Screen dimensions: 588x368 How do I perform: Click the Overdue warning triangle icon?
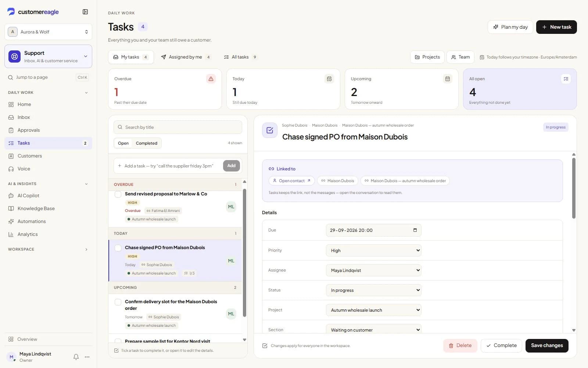click(x=211, y=79)
